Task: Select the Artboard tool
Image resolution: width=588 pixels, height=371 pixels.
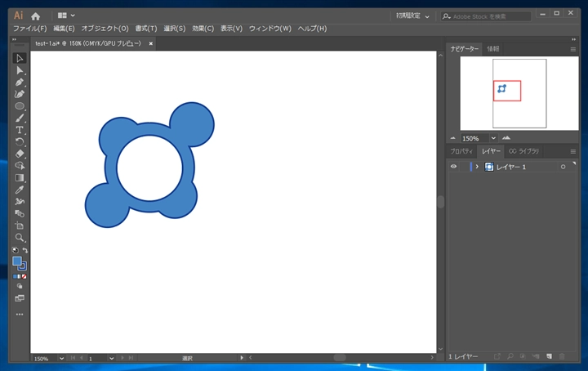Action: pos(20,226)
